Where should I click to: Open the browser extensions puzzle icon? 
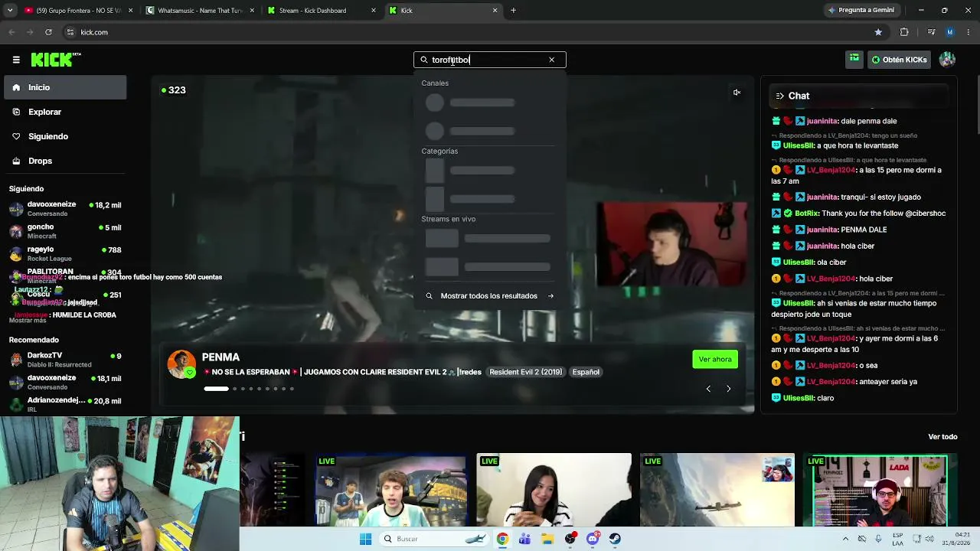(x=904, y=32)
